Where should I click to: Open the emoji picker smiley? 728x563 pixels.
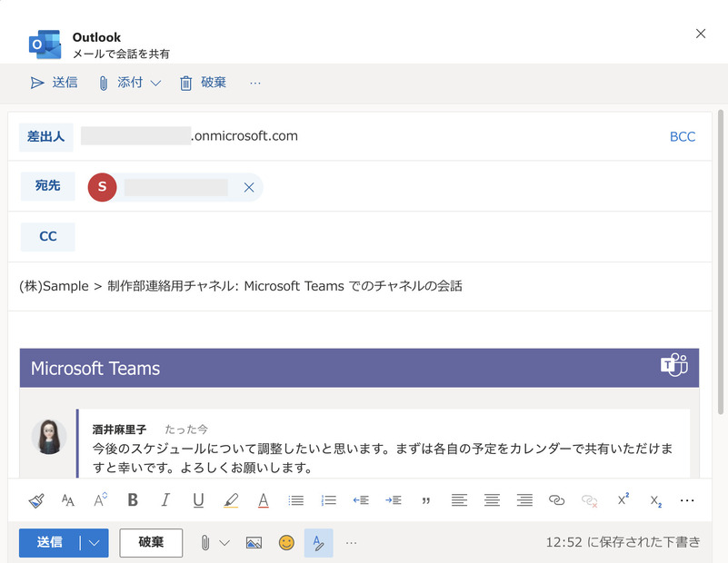[286, 543]
